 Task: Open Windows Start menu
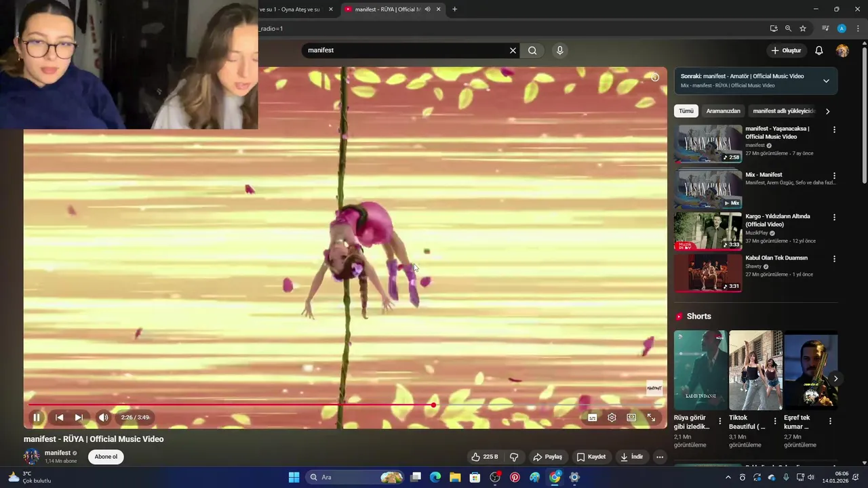coord(294,477)
